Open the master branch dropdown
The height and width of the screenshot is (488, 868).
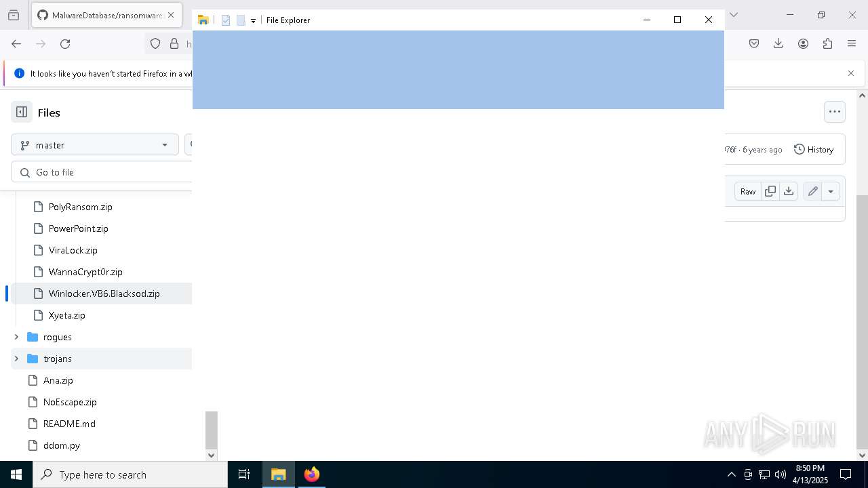click(95, 145)
